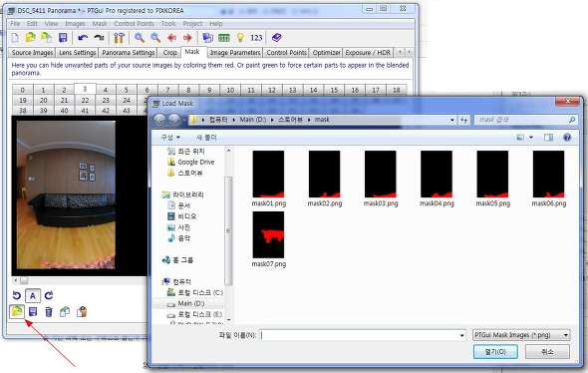Click the Undo arrow in PTGui toolbar
The height and width of the screenshot is (373, 588).
pyautogui.click(x=83, y=38)
